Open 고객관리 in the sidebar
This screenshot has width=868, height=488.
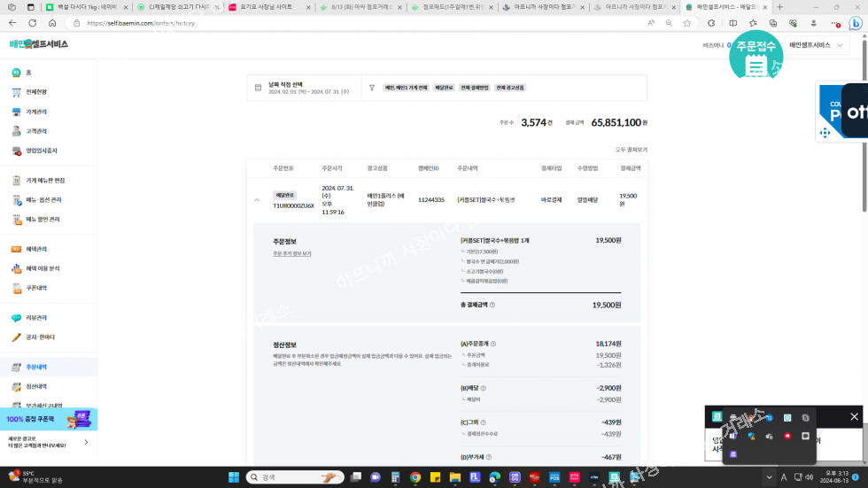(x=35, y=131)
